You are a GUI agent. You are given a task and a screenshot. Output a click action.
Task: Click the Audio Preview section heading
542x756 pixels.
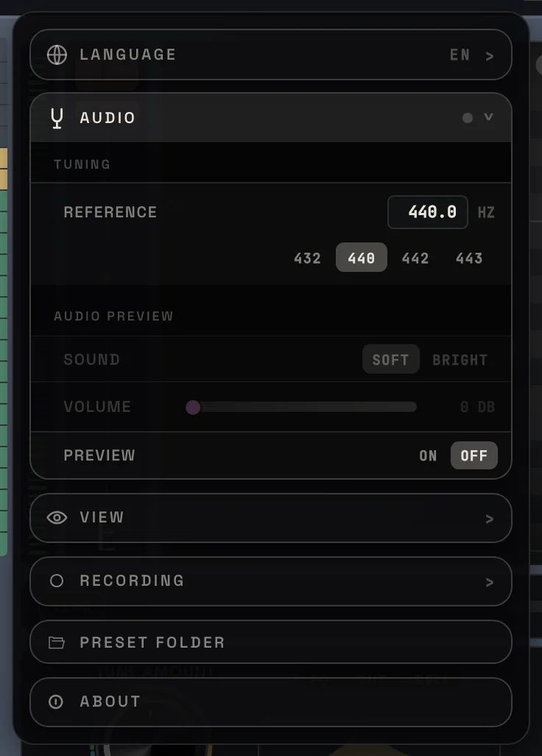pos(113,316)
